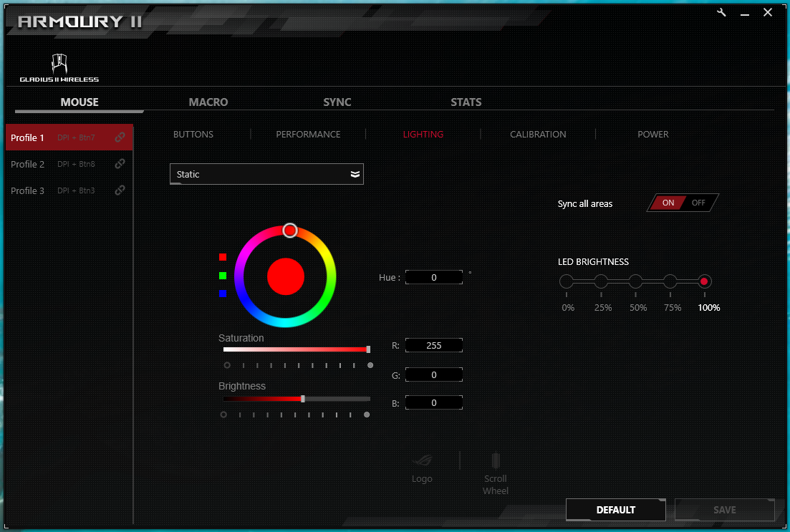Select Profile 3

(x=69, y=190)
